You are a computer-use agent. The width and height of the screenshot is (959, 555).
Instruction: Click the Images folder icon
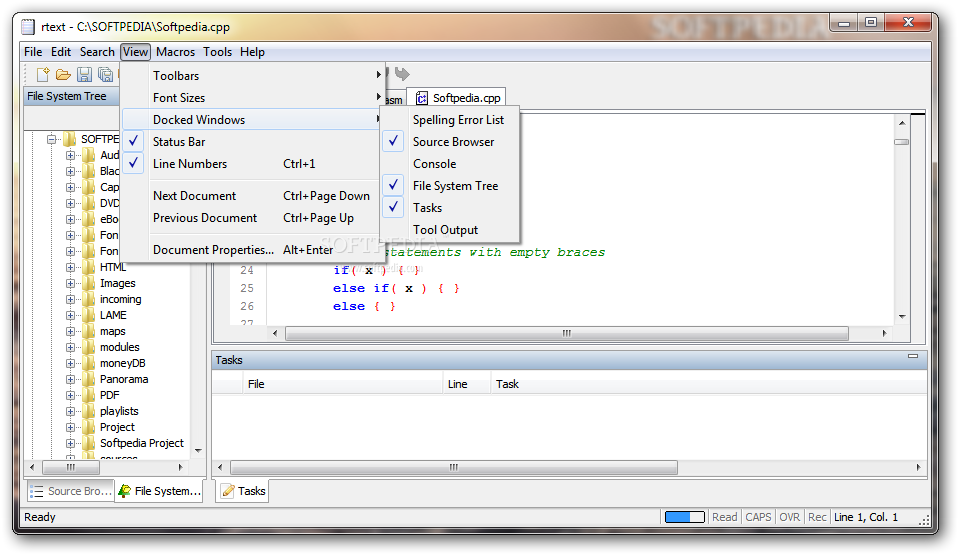89,283
